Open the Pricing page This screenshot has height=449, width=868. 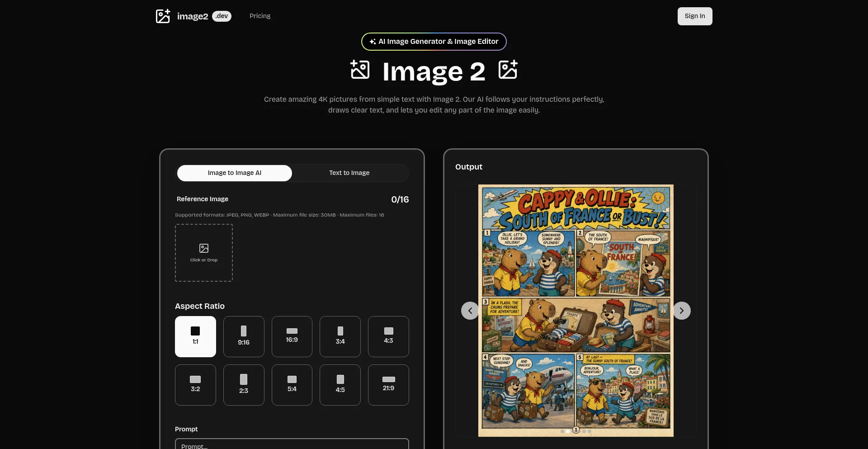point(260,16)
